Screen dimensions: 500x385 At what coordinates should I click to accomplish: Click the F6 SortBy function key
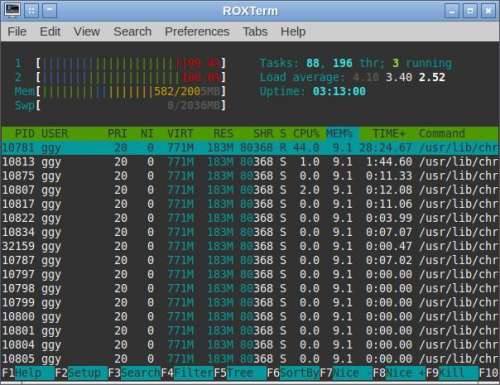coord(293,373)
